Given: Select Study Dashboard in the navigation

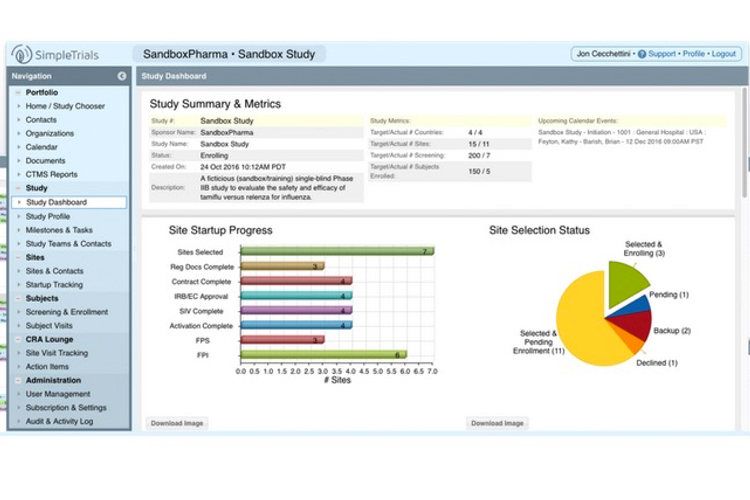Looking at the screenshot, I should click(x=69, y=202).
